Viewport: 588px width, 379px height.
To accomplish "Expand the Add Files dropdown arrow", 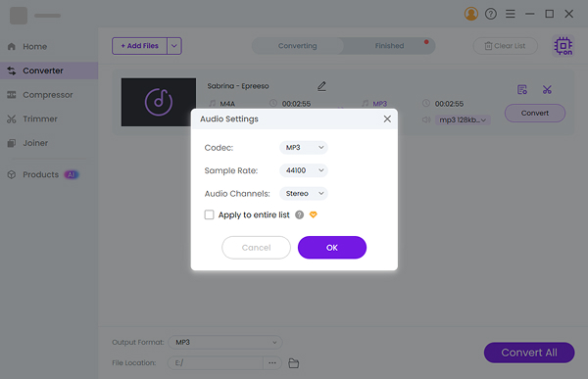I will 174,46.
